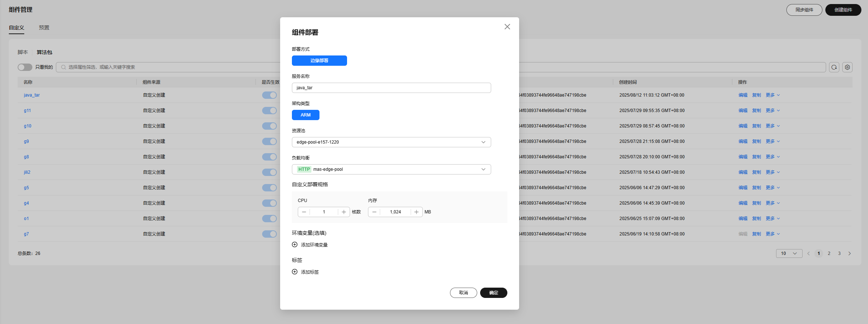Viewport: 868px width, 324px height.
Task: Go to next page arrow in pagination
Action: pyautogui.click(x=850, y=253)
